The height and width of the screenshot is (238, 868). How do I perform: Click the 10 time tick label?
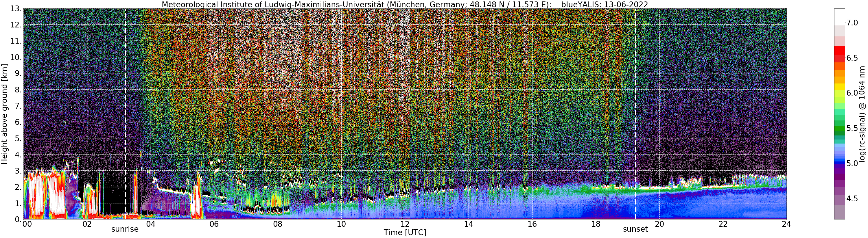(341, 224)
